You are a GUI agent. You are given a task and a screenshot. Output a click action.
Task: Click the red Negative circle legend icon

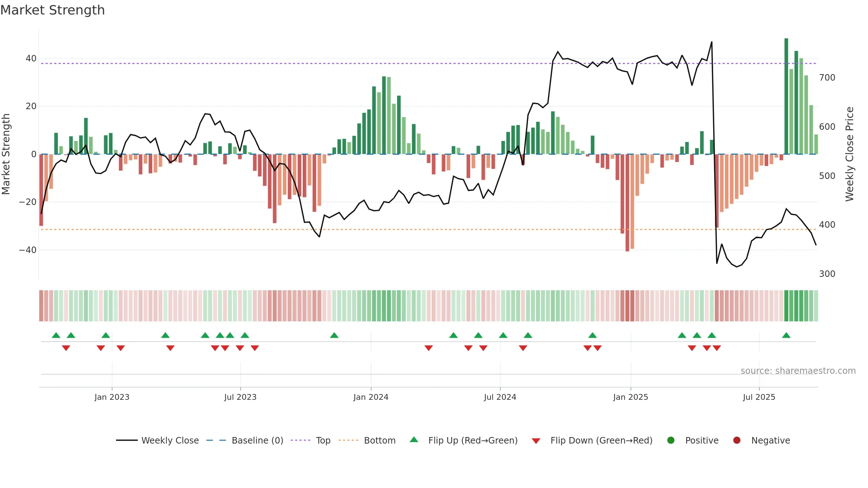[737, 440]
